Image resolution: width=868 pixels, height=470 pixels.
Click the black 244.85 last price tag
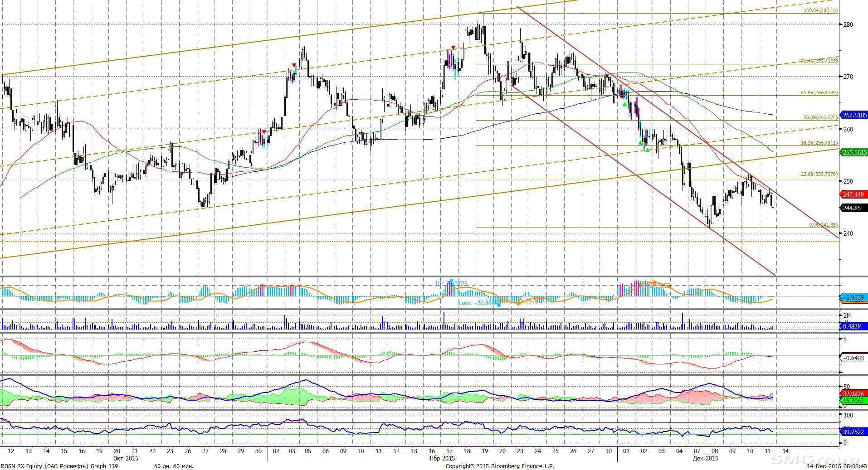tap(854, 208)
